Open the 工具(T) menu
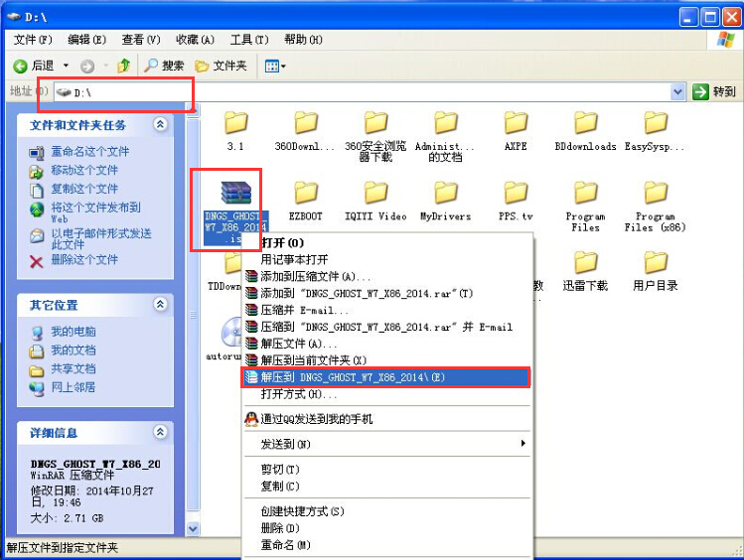 (x=249, y=40)
